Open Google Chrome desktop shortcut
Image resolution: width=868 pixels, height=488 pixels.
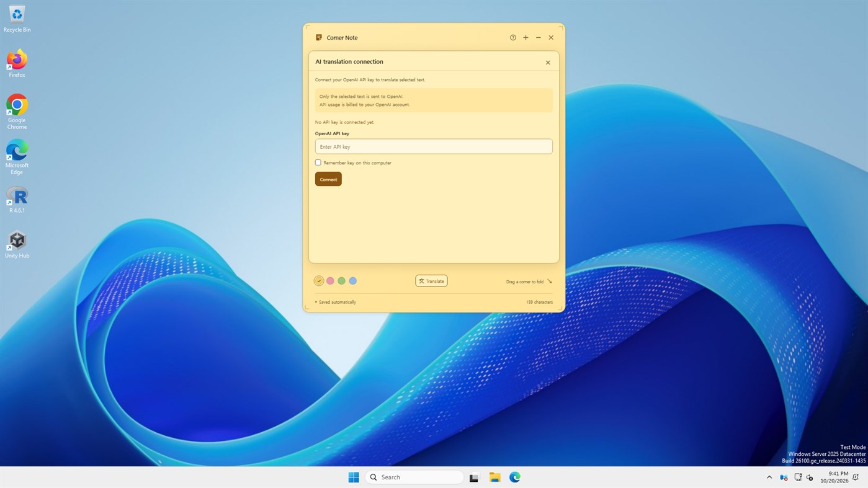17,112
